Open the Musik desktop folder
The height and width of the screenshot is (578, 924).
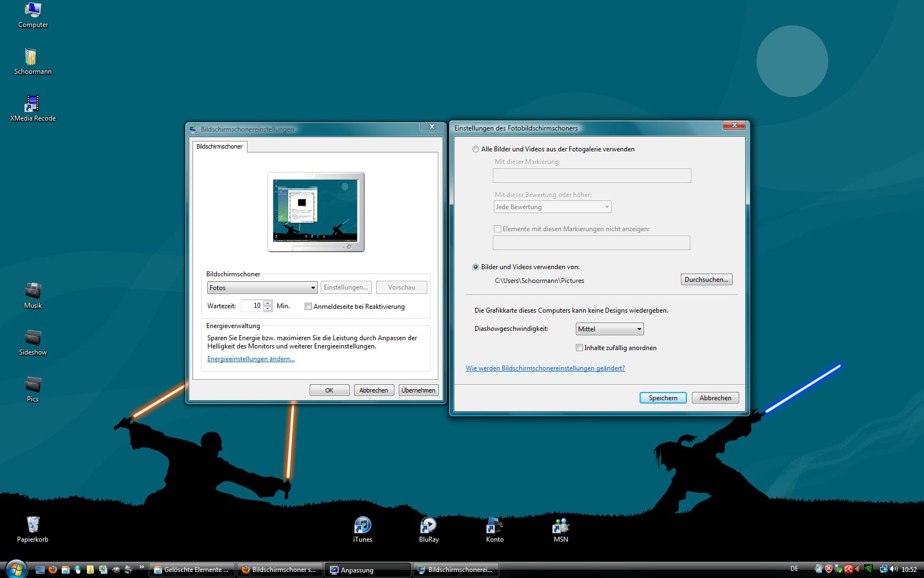click(x=33, y=296)
